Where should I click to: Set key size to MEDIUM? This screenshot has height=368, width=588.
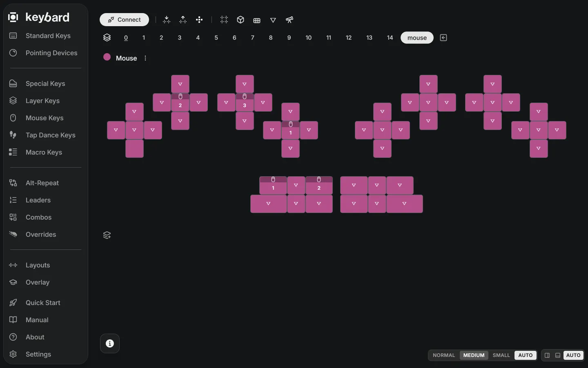coord(474,355)
